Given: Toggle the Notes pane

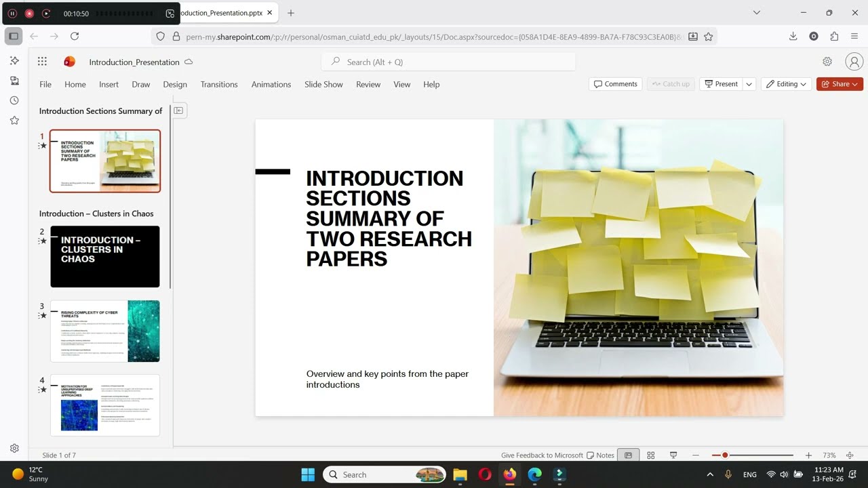Looking at the screenshot, I should [x=600, y=455].
